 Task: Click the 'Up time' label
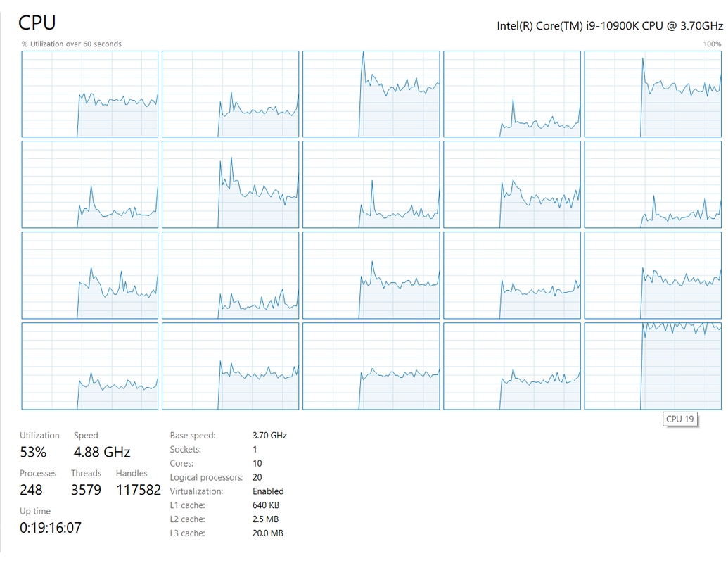click(x=35, y=511)
